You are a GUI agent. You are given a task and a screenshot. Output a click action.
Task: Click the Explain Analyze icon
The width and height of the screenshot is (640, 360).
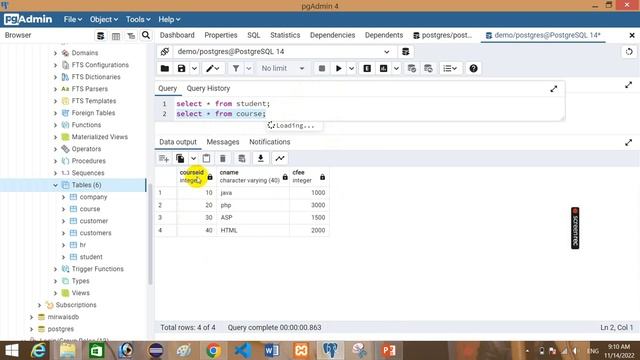pos(384,69)
